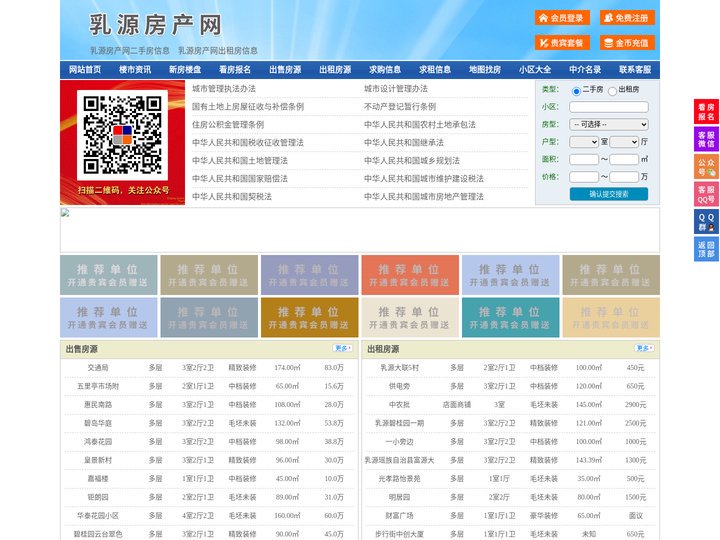
Task: Open the 房型 dropdown
Action: click(609, 124)
